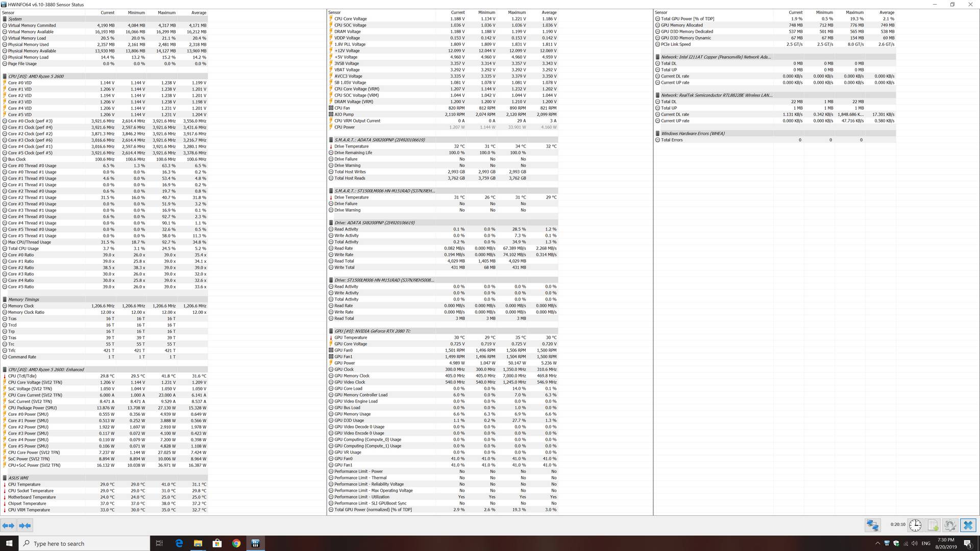Select S.M.A.R.T.: ST1500LM006 header
Screen dimensions: 980x551
point(443,191)
